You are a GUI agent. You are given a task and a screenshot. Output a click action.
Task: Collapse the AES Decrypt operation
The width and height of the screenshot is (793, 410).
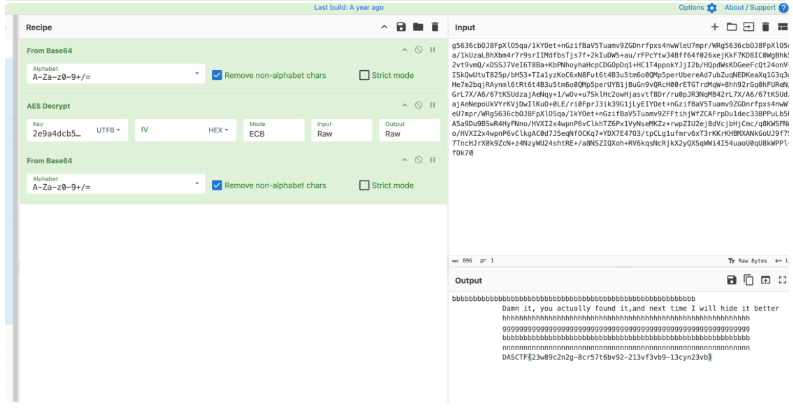click(405, 104)
